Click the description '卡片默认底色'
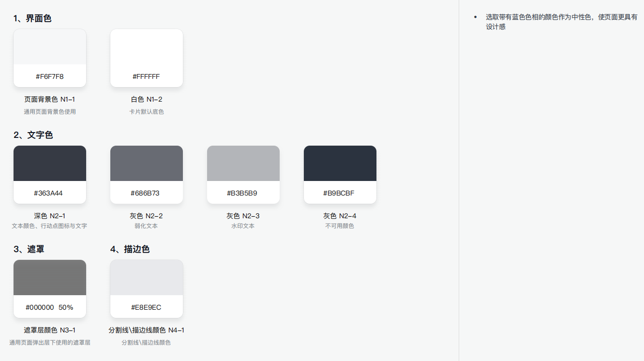 pos(147,112)
